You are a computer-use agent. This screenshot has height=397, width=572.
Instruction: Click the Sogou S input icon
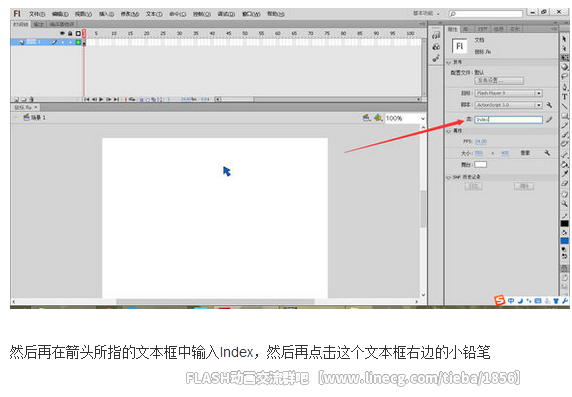tap(499, 300)
